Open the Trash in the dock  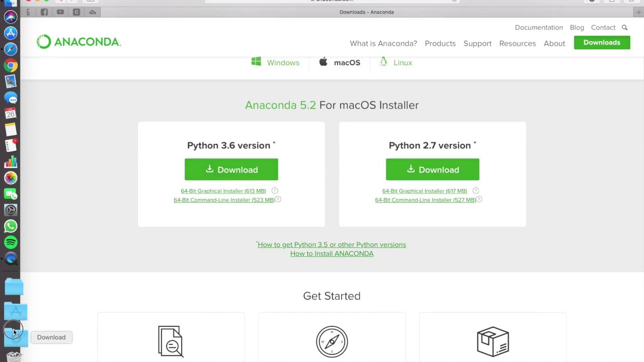[14, 356]
